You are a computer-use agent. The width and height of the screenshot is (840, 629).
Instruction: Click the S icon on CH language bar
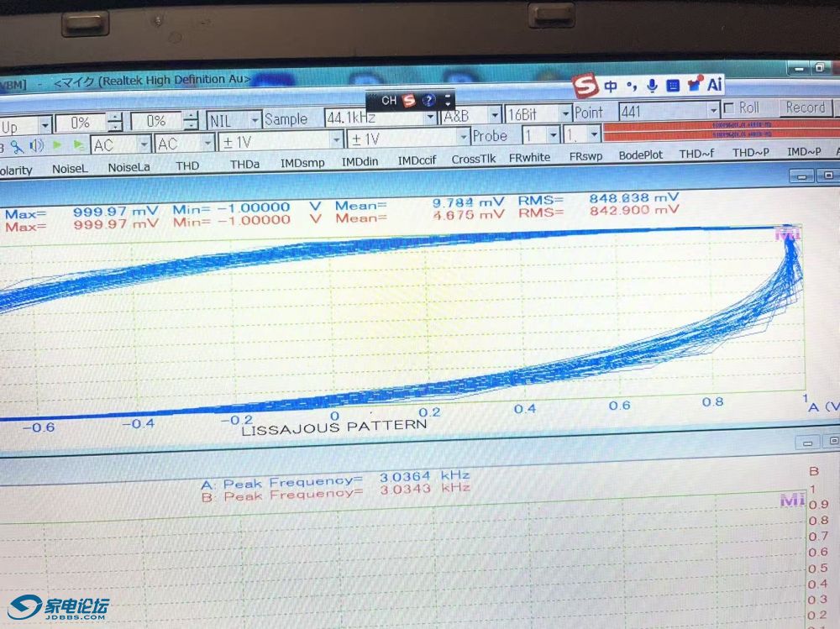pyautogui.click(x=409, y=100)
